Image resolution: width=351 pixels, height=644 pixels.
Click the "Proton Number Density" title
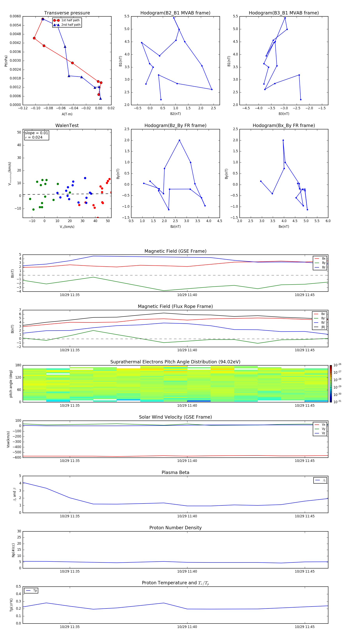point(175,528)
